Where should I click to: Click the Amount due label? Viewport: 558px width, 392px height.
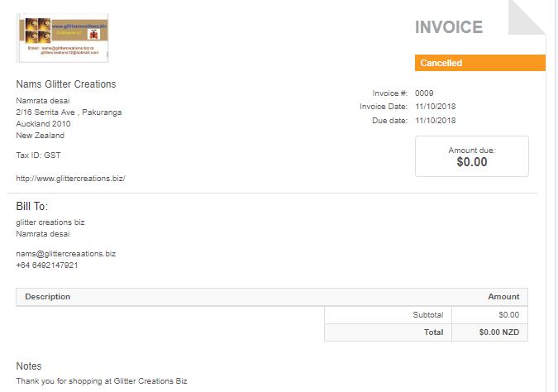[x=471, y=151]
